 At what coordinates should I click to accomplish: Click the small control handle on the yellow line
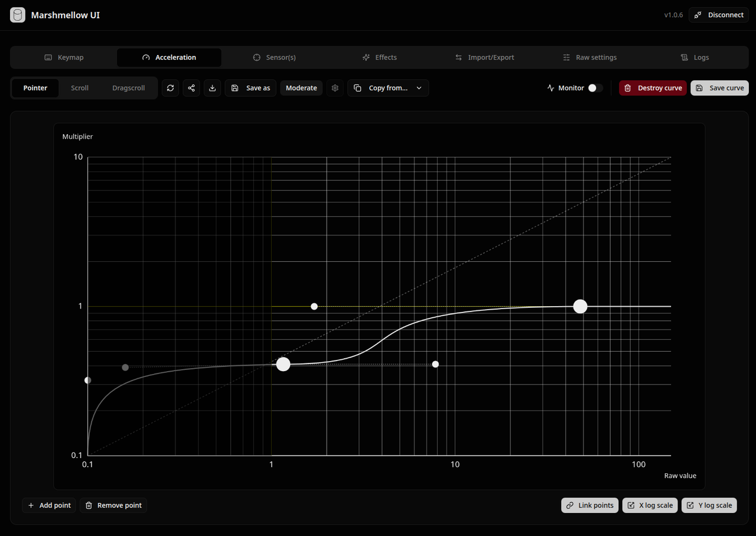(314, 306)
